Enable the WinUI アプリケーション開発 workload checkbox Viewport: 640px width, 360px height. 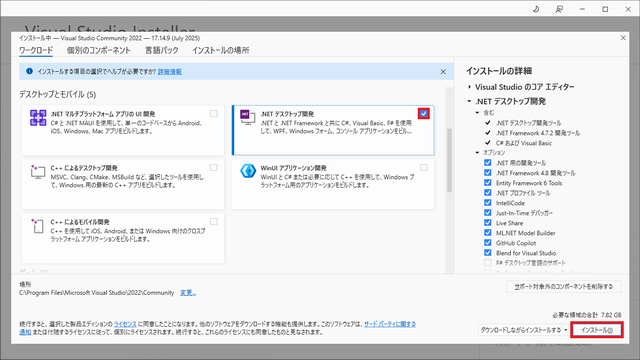[424, 167]
